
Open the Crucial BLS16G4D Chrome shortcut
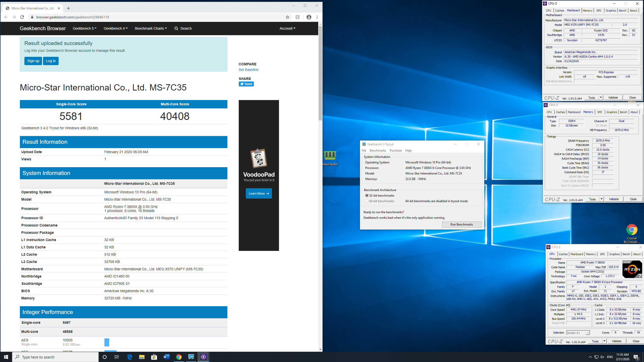click(632, 233)
